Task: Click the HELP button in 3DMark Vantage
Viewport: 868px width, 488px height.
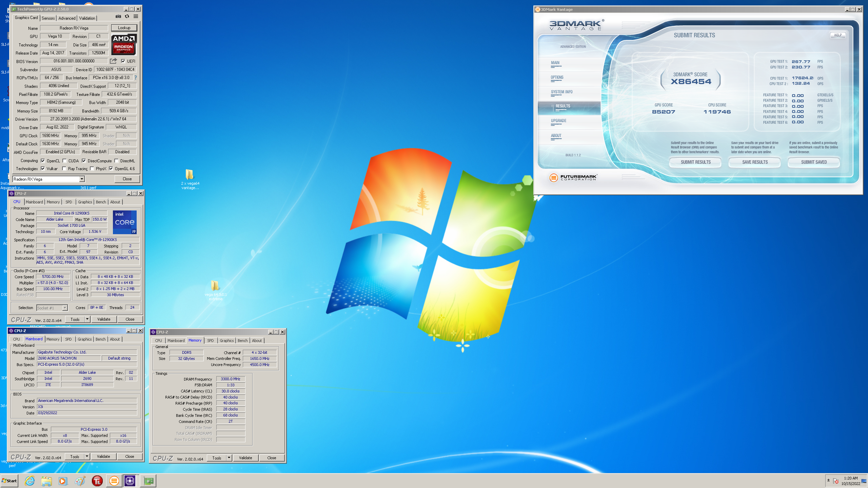Action: (838, 35)
